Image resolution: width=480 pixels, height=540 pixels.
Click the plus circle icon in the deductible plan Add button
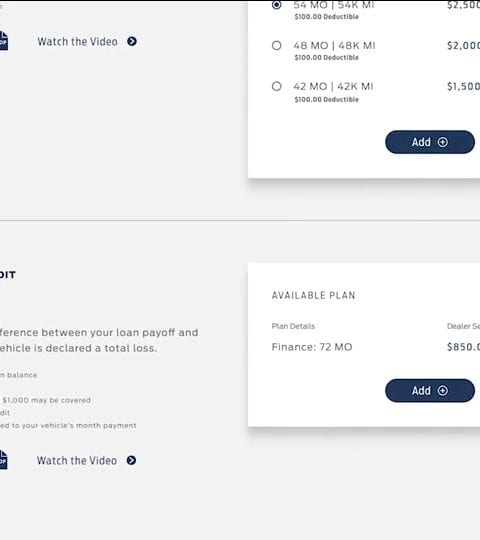coord(443,142)
